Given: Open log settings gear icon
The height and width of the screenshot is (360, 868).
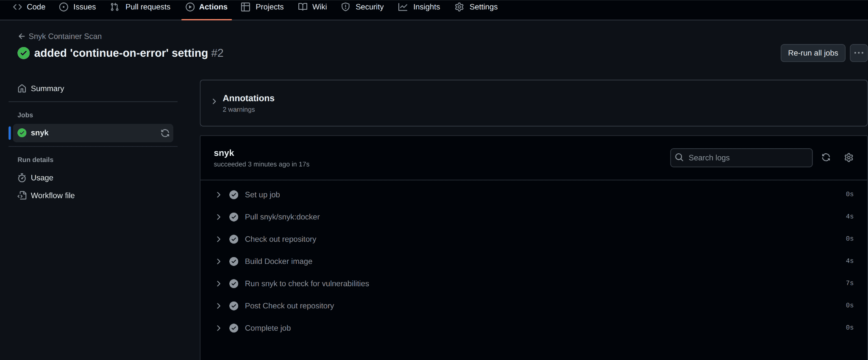Looking at the screenshot, I should (x=849, y=158).
